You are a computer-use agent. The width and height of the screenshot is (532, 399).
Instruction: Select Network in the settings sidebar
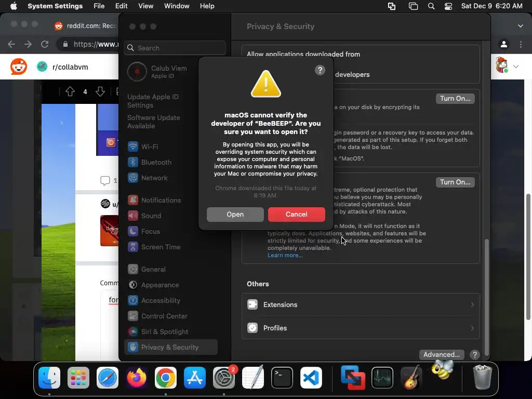pyautogui.click(x=171, y=178)
